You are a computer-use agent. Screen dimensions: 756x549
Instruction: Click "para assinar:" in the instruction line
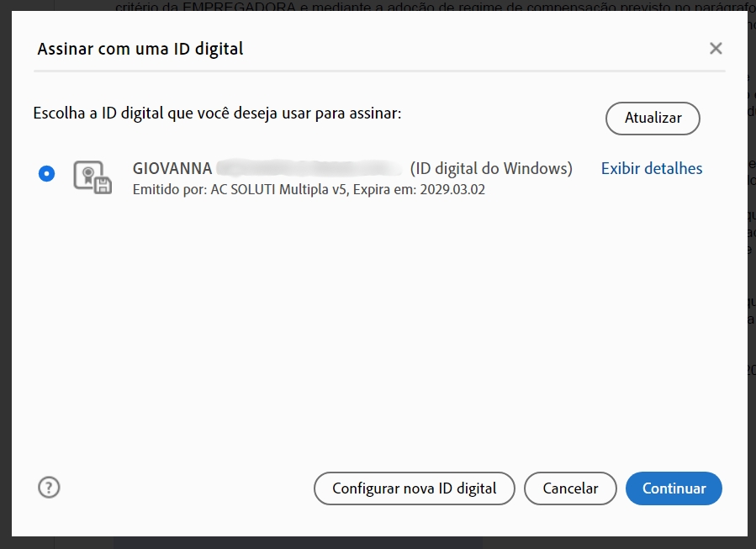[358, 113]
